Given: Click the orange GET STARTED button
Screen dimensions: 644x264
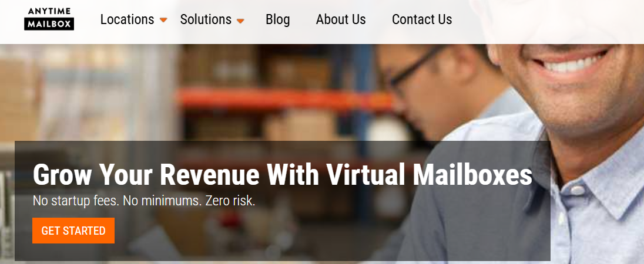Looking at the screenshot, I should pos(73,231).
